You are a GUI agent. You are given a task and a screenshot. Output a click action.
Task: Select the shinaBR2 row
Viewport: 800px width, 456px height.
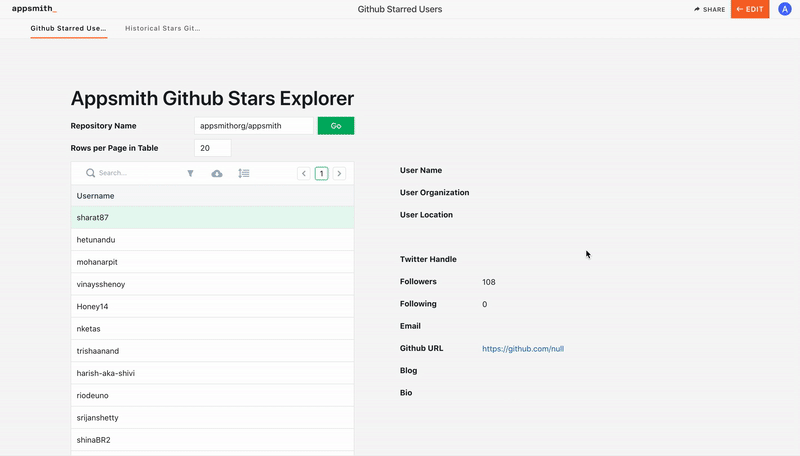pos(212,440)
